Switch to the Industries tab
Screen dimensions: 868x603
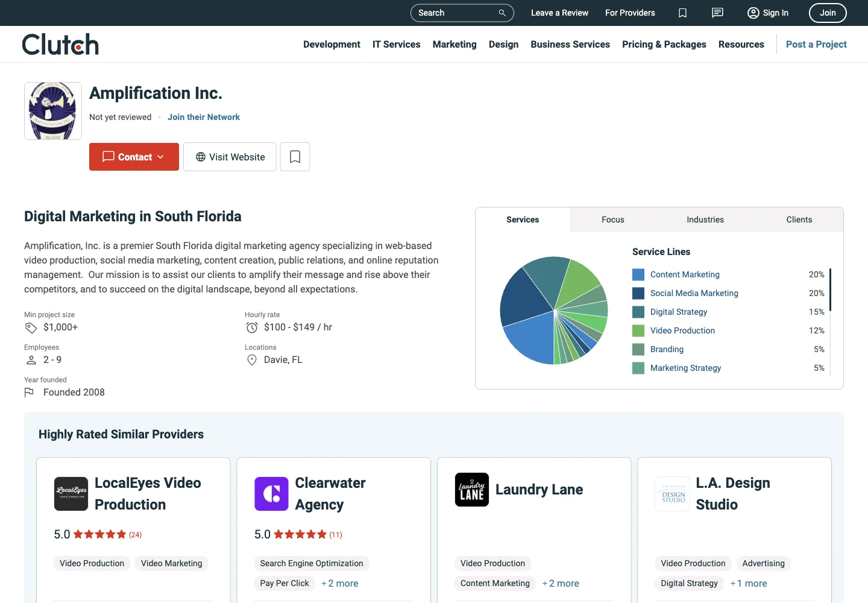coord(705,219)
